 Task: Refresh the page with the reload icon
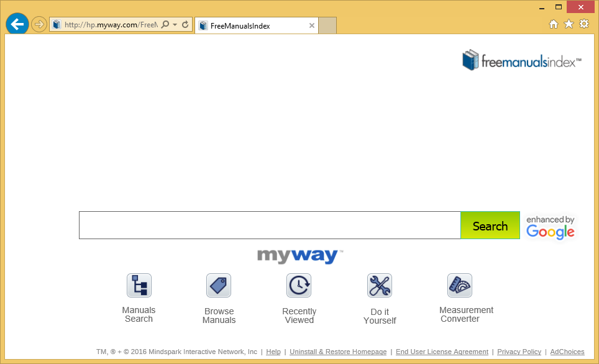tap(185, 24)
